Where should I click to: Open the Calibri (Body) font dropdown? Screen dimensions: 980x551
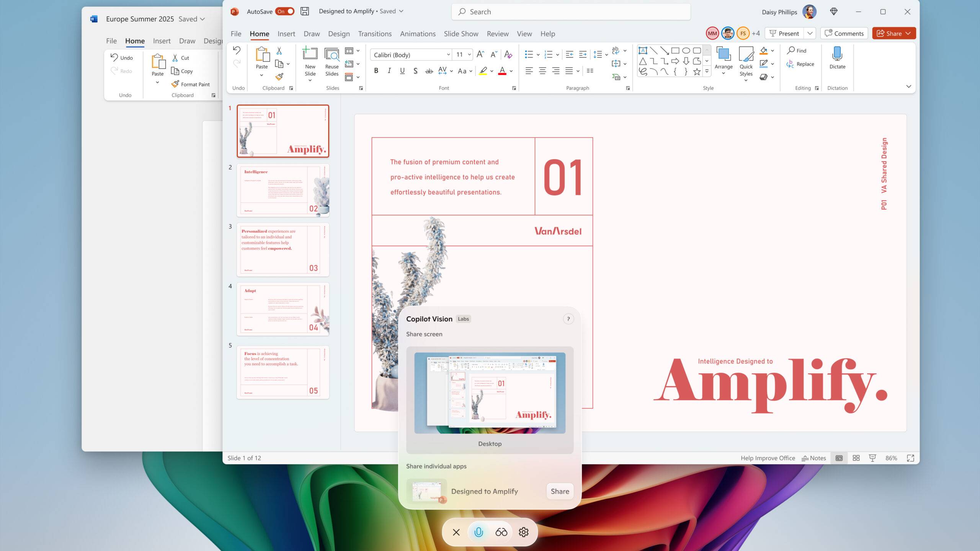448,55
